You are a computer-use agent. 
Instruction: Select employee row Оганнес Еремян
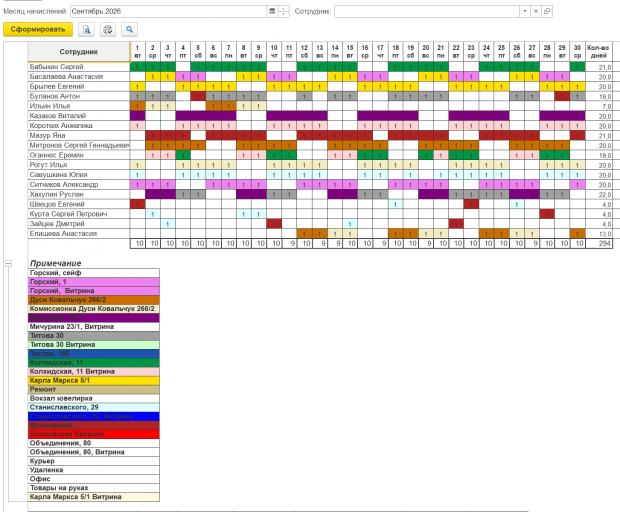click(79, 155)
